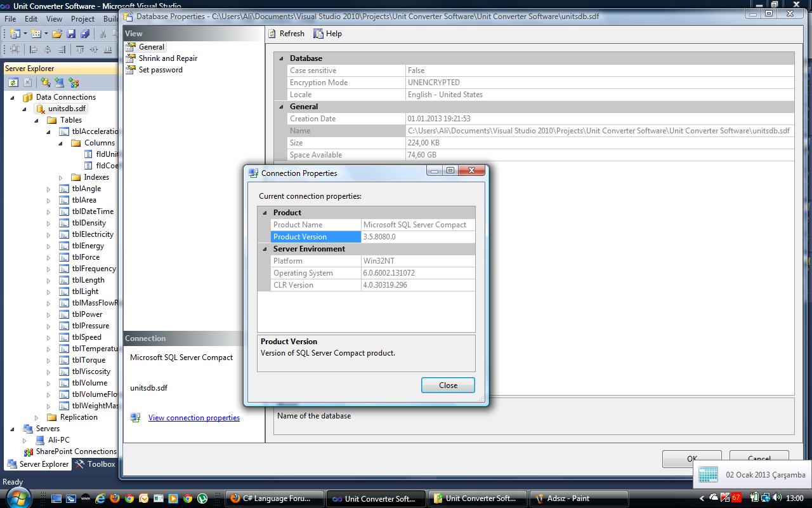812x508 pixels.
Task: Click Stop Refresh icon in Server Explorer toolbar
Action: click(x=28, y=83)
